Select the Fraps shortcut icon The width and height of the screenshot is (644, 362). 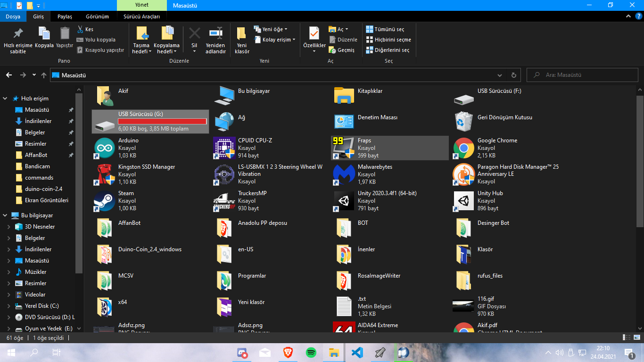(x=344, y=148)
